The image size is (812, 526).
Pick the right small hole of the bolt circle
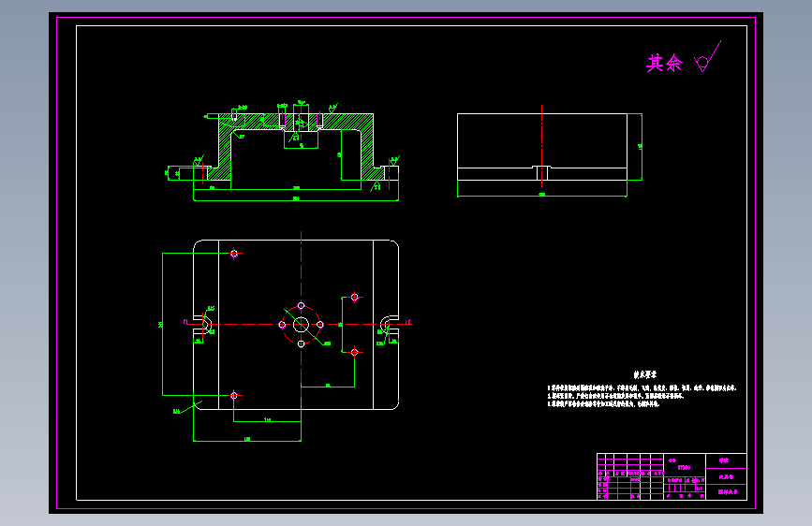point(320,325)
